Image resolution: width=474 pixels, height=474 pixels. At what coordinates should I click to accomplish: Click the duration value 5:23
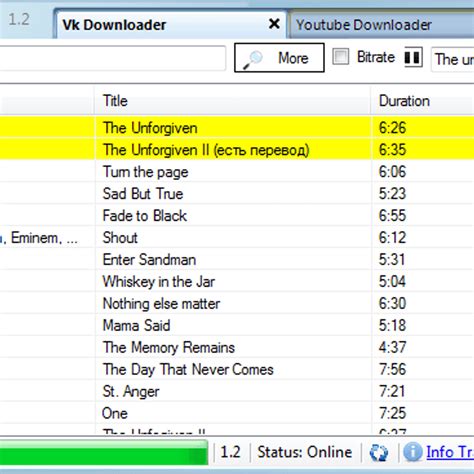tap(392, 194)
